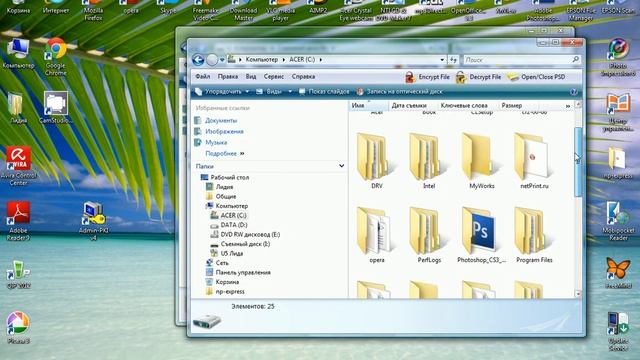Click the CamStudio desktop icon
The width and height of the screenshot is (640, 360).
tap(56, 108)
